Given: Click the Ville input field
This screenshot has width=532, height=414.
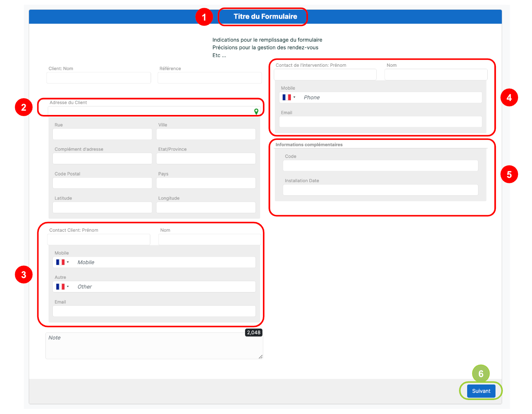Looking at the screenshot, I should coord(206,134).
